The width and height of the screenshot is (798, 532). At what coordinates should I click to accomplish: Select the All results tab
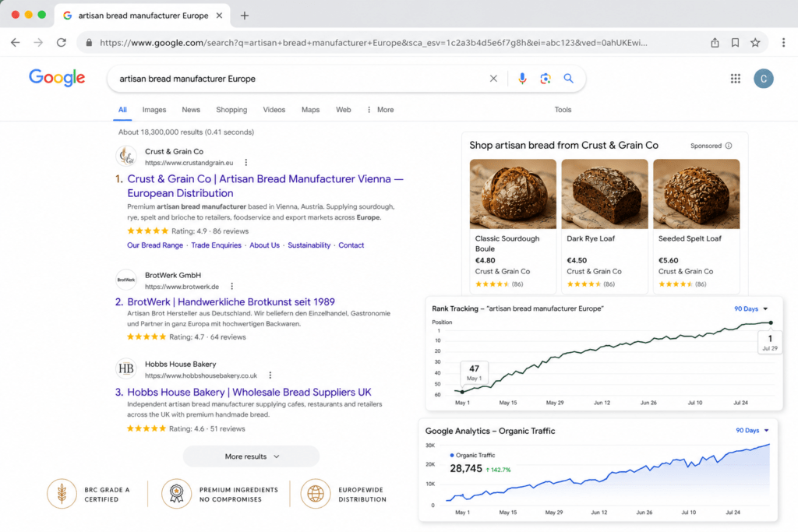(x=122, y=110)
